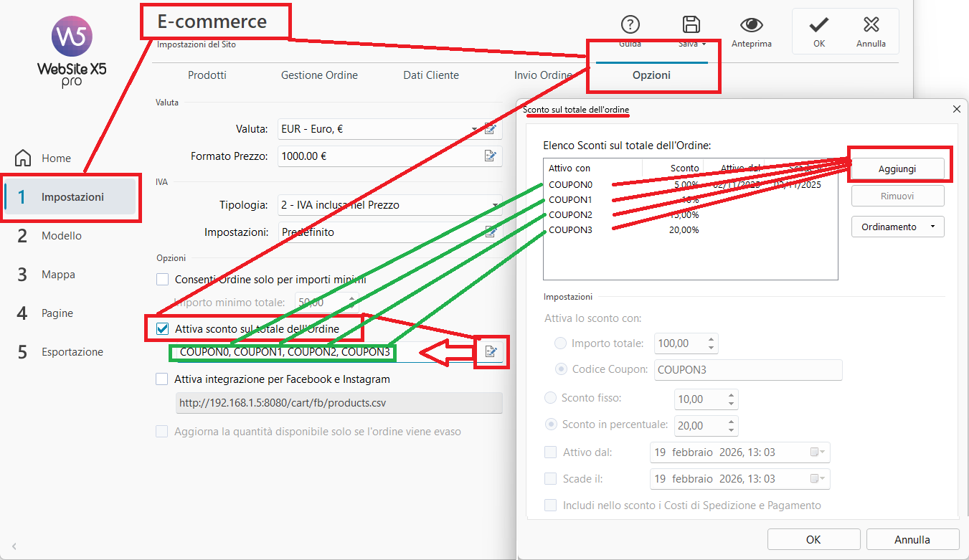Open Home from the sidebar
The height and width of the screenshot is (560, 969).
(56, 158)
